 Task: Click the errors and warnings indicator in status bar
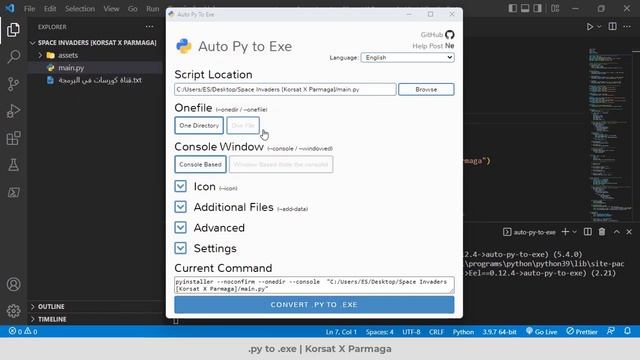(23, 331)
